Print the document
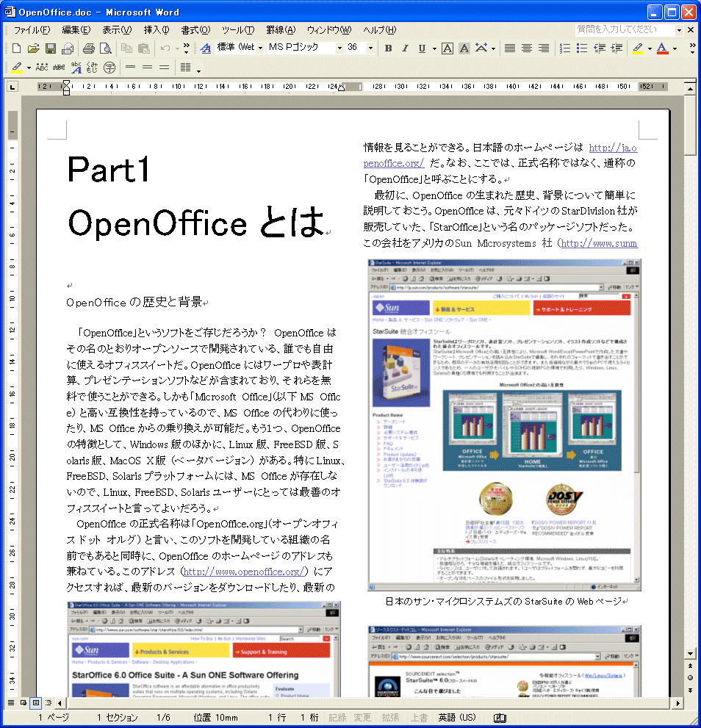Image resolution: width=701 pixels, height=728 pixels. pyautogui.click(x=89, y=48)
